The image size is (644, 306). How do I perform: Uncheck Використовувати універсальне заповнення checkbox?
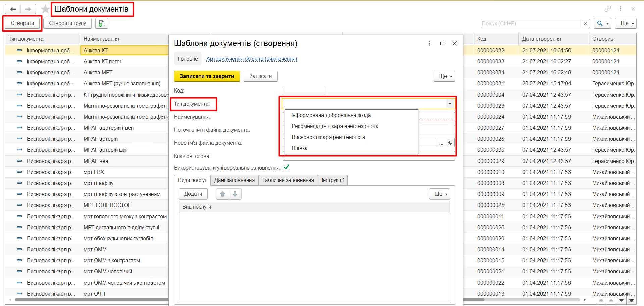pos(286,168)
